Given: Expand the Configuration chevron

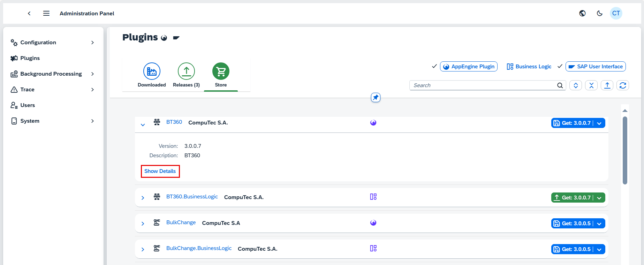Looking at the screenshot, I should point(92,43).
